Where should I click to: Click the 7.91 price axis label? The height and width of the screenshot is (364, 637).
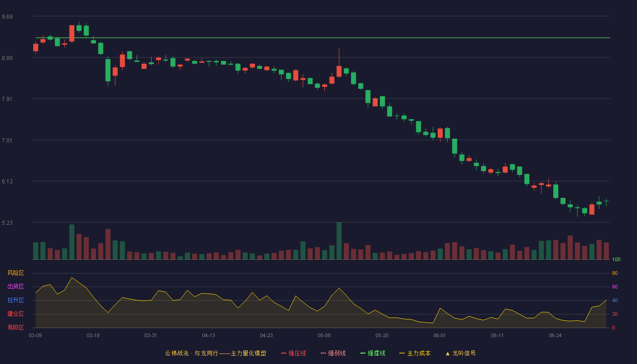click(x=7, y=99)
